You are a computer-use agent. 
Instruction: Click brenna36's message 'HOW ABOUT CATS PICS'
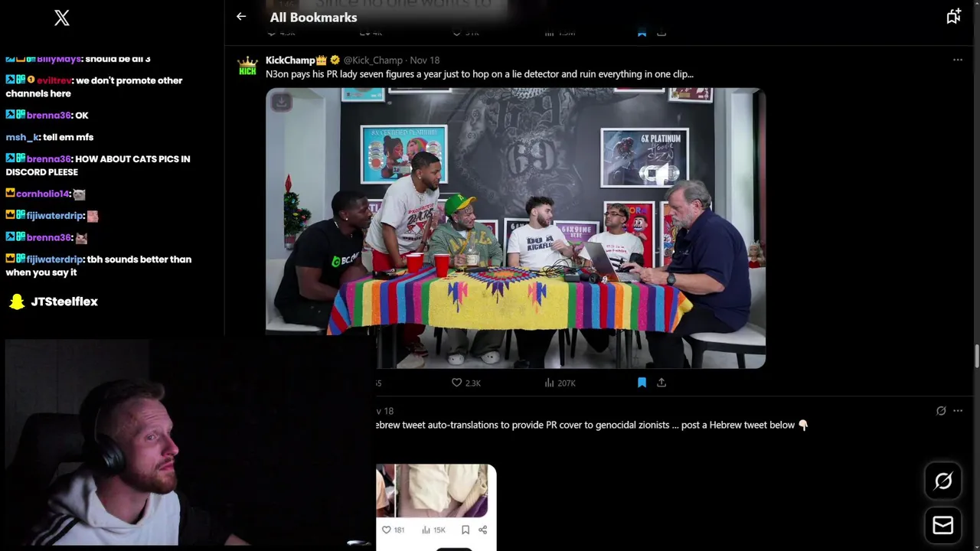(98, 165)
